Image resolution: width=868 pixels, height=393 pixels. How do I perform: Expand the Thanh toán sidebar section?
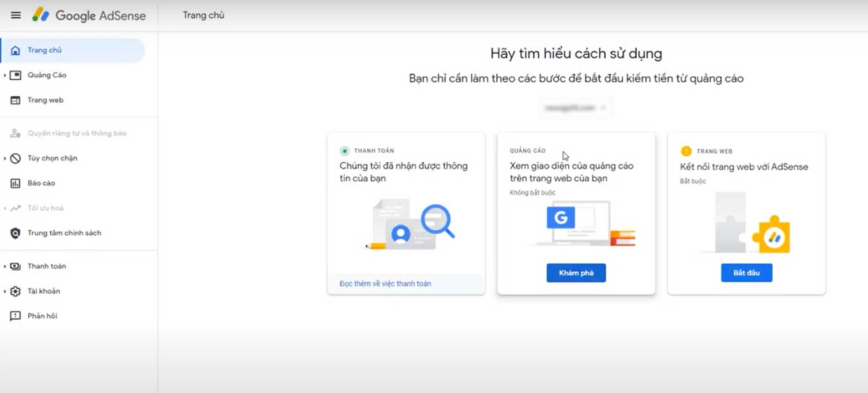(5, 266)
